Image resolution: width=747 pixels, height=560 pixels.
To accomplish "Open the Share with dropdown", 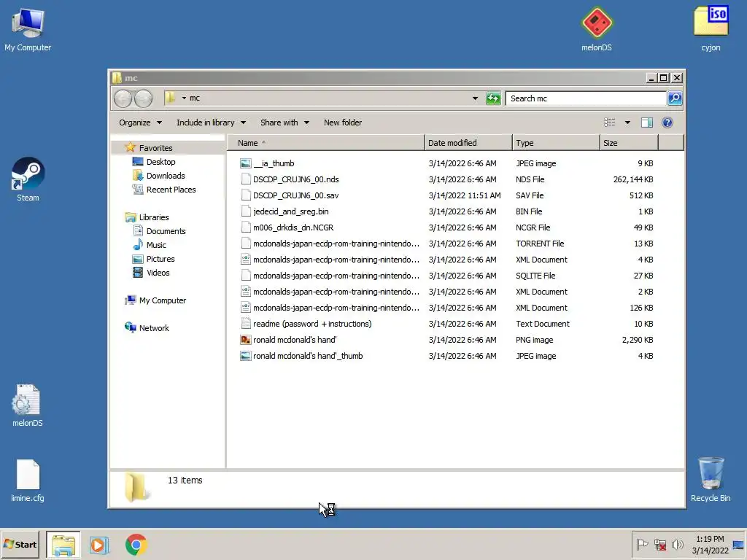I will [285, 122].
